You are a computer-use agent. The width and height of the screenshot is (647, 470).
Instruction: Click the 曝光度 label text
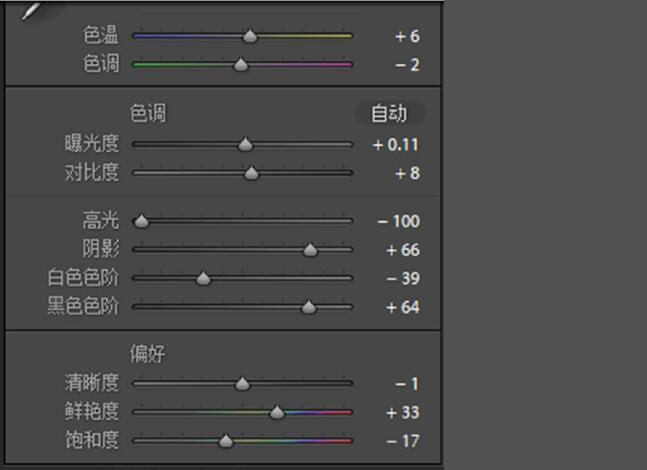(92, 143)
